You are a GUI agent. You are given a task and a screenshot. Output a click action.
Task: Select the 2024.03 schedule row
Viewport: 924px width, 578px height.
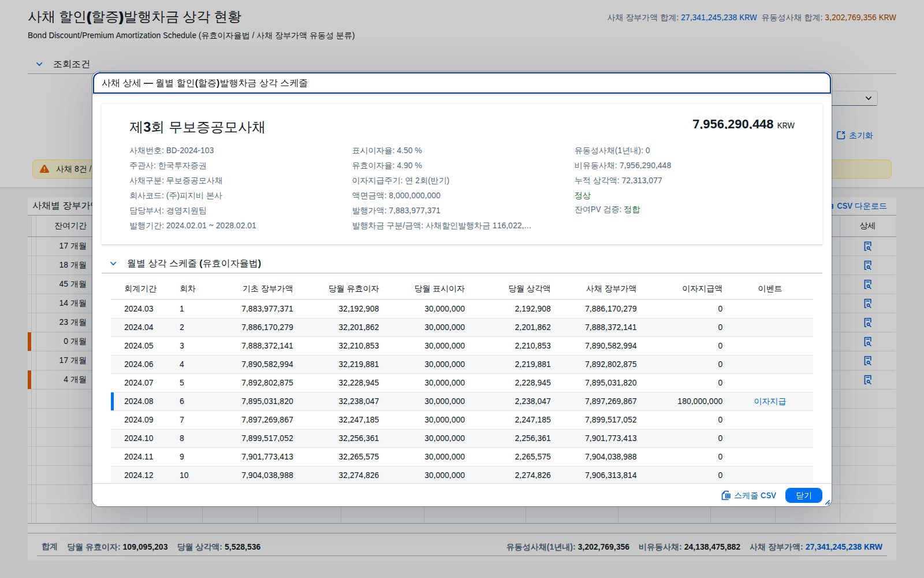point(462,309)
